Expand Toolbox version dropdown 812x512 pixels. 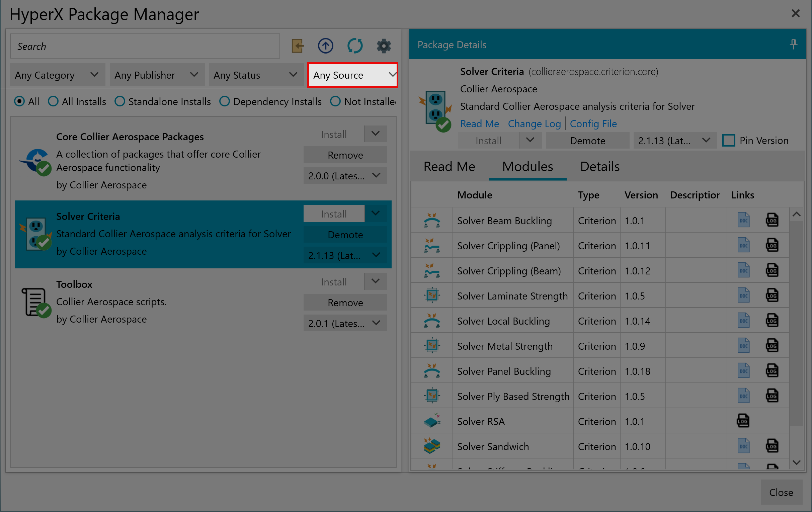click(345, 323)
